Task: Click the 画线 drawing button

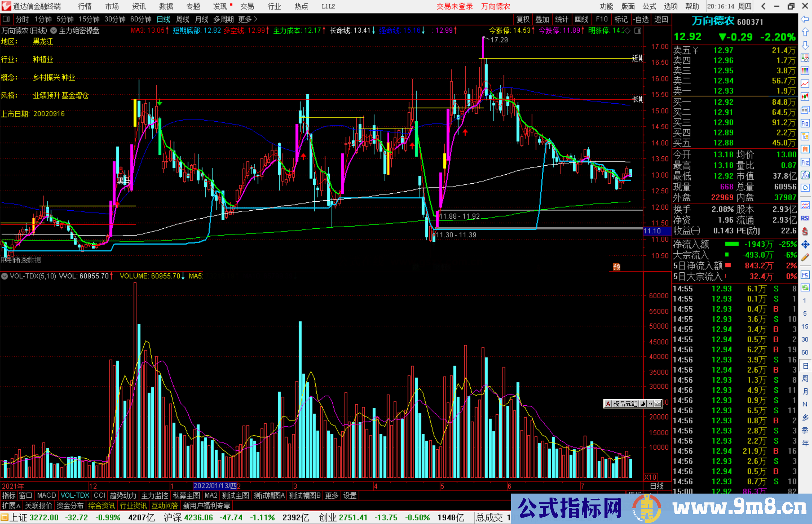Action: pyautogui.click(x=581, y=19)
